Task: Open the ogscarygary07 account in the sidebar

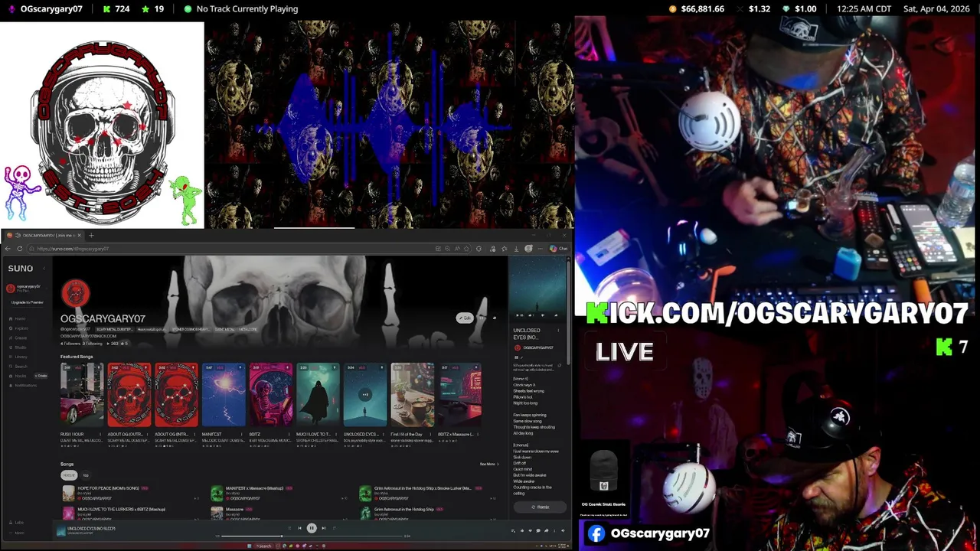Action: [25, 289]
